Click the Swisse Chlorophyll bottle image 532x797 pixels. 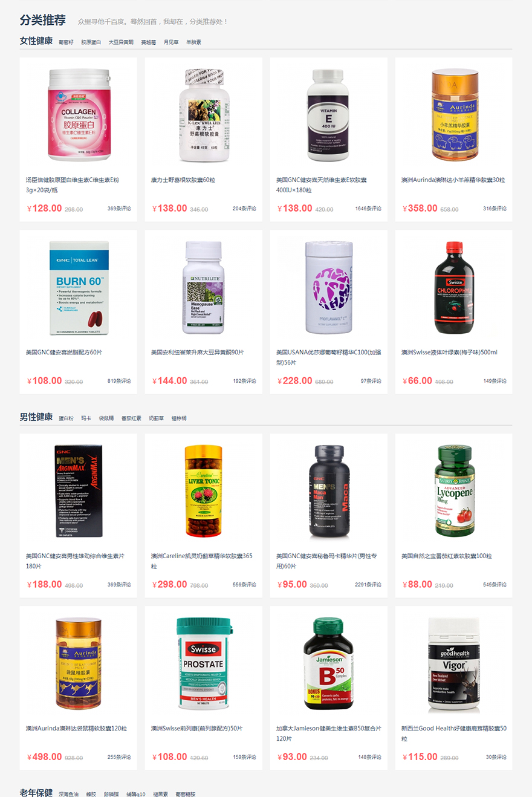click(x=454, y=288)
